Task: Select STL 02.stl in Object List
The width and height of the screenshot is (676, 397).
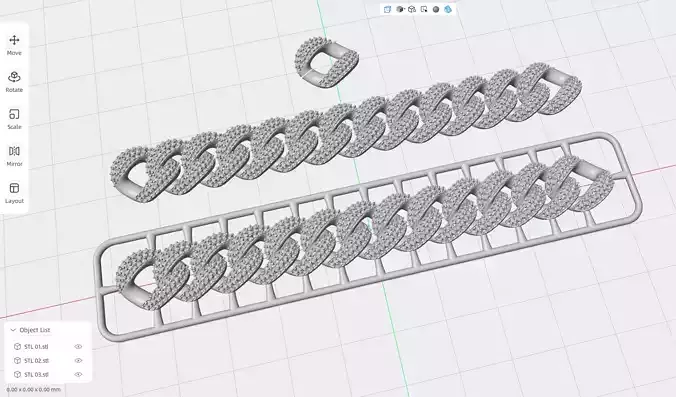Action: [x=36, y=360]
